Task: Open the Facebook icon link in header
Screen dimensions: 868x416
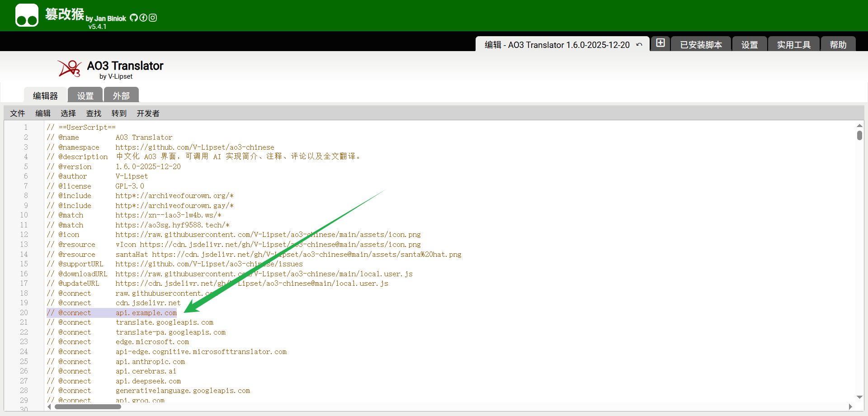Action: pos(143,18)
